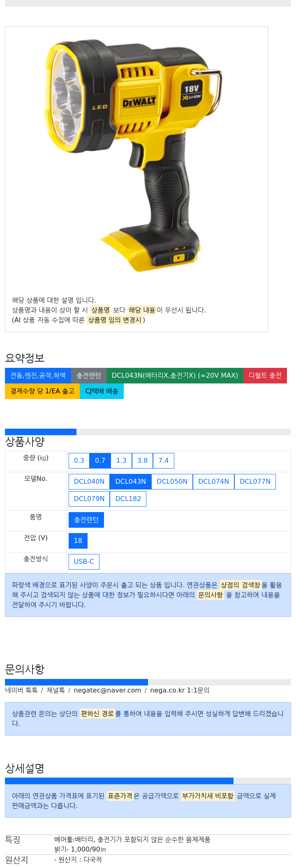
Task: Pick model DCL077N
Action: [x=255, y=482]
